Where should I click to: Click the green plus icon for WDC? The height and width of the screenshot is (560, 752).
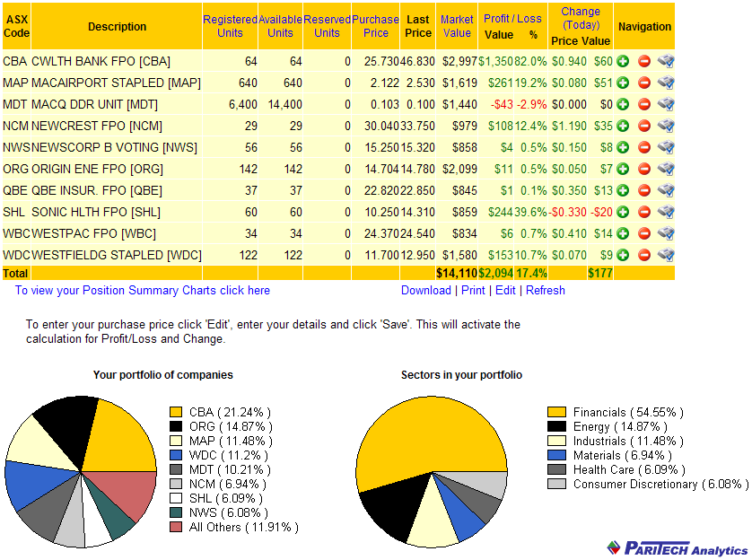point(623,255)
